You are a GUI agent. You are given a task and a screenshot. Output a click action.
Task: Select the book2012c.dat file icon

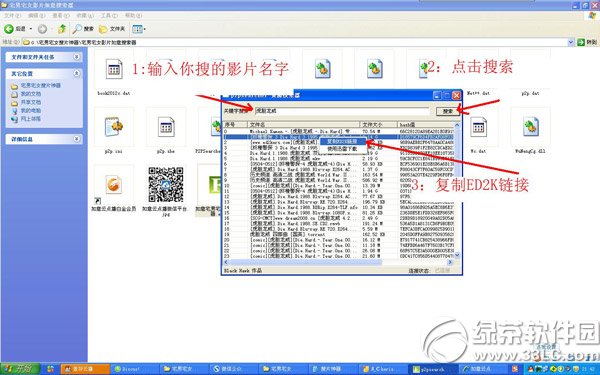click(x=114, y=69)
